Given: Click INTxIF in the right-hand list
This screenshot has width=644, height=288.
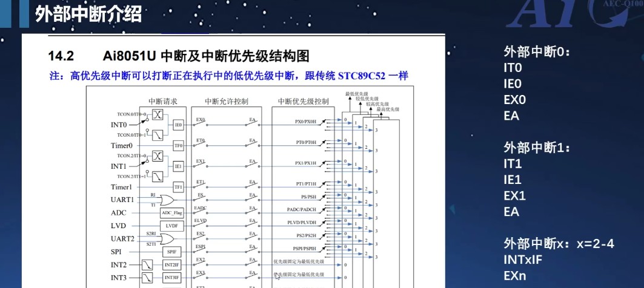Looking at the screenshot, I should tap(523, 260).
